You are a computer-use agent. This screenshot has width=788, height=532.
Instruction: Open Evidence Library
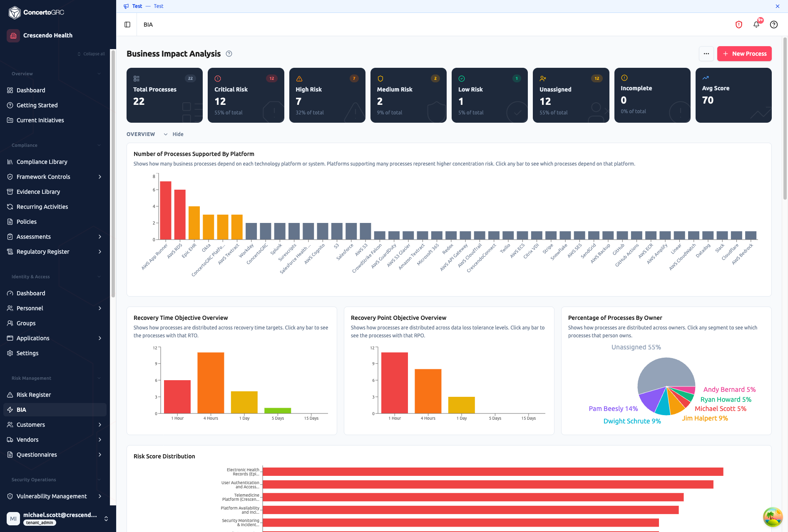point(55,192)
